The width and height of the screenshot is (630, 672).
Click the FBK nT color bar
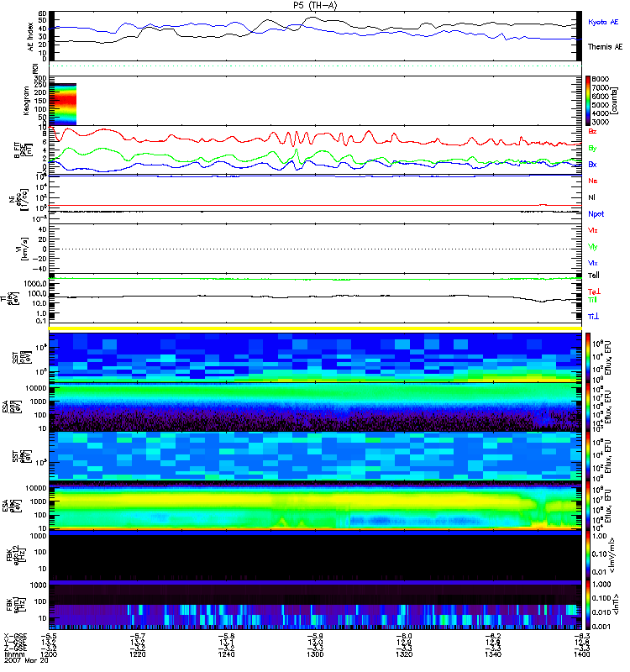click(588, 605)
